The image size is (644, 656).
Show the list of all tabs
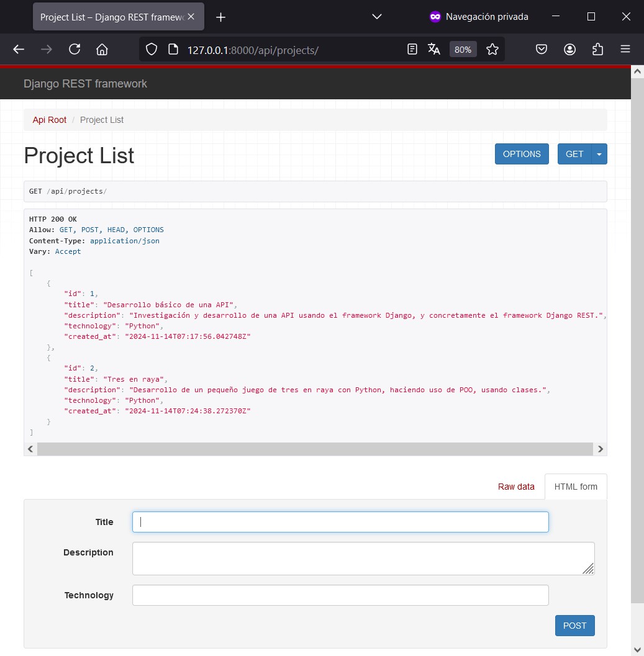pos(377,17)
